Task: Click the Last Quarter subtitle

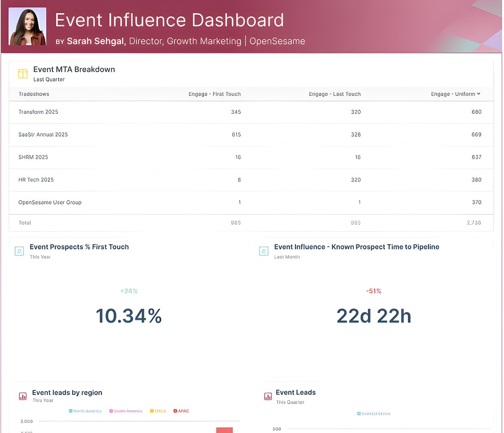Action: pos(49,79)
